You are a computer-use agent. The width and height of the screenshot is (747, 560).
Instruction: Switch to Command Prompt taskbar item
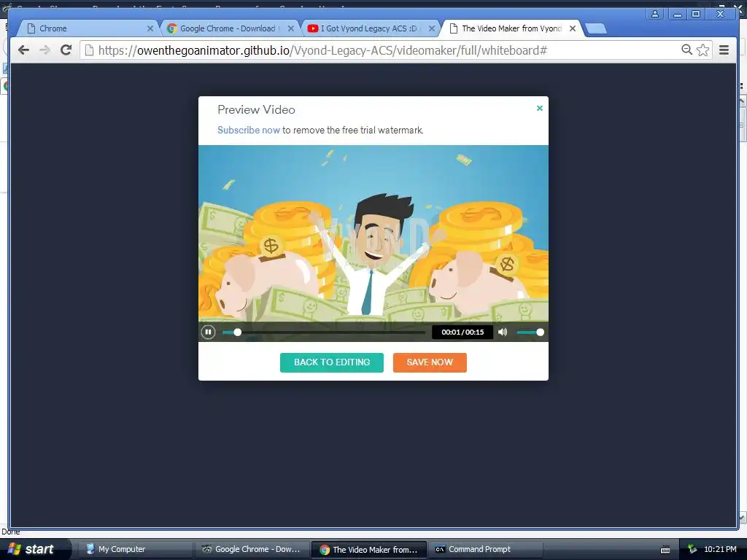(486, 549)
